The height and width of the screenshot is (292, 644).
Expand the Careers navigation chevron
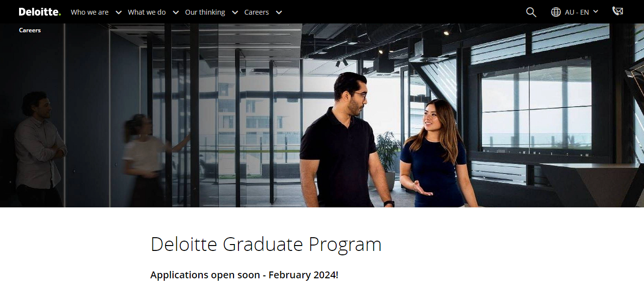click(x=279, y=12)
